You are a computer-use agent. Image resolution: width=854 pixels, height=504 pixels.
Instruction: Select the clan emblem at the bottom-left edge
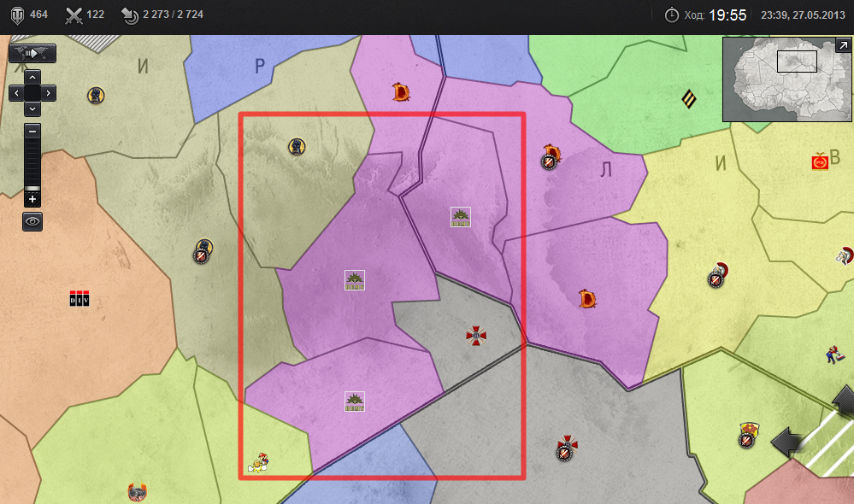pyautogui.click(x=138, y=492)
